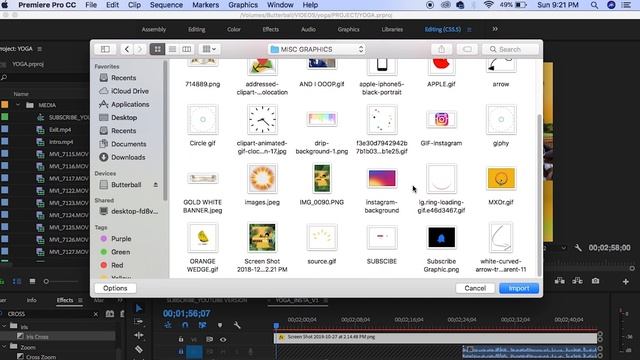Screen dimensions: 640x360
Task: Click the Search field in file dialog
Action: point(510,49)
